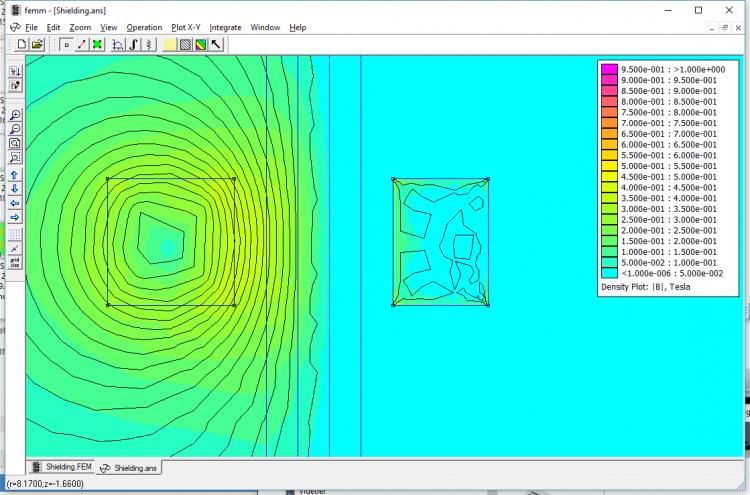Click the integral calculation icon
Screen dimensions: 750x495
click(x=134, y=44)
